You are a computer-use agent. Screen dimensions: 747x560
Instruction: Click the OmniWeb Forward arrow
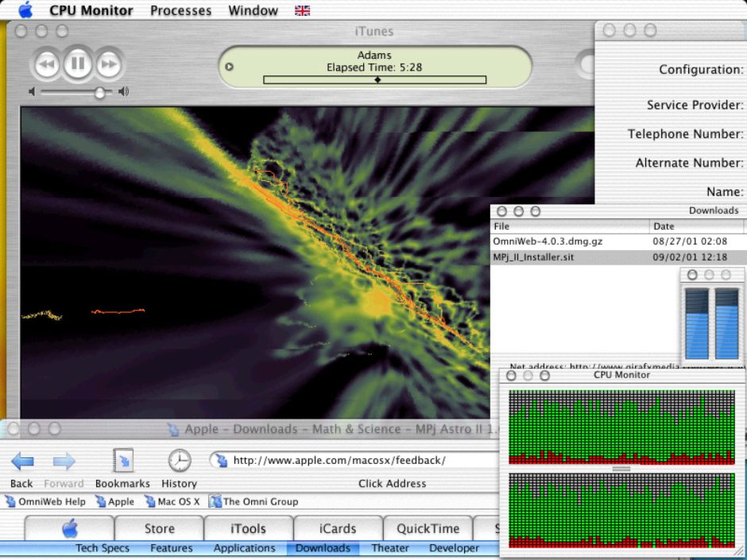[x=64, y=461]
